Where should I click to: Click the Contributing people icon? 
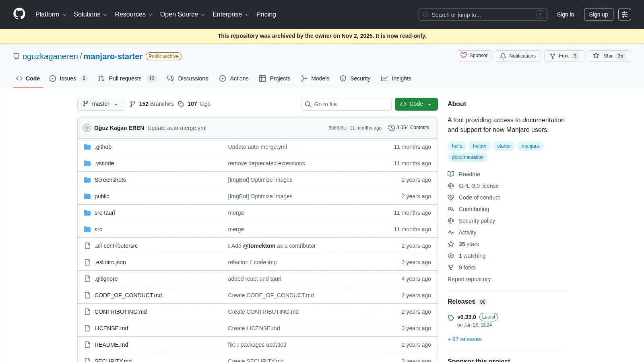(x=451, y=209)
